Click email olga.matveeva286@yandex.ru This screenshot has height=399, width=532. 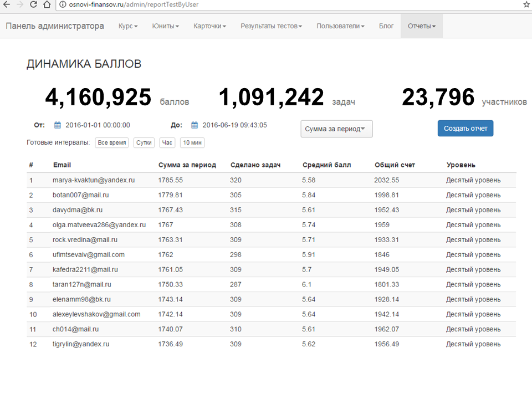(x=99, y=225)
